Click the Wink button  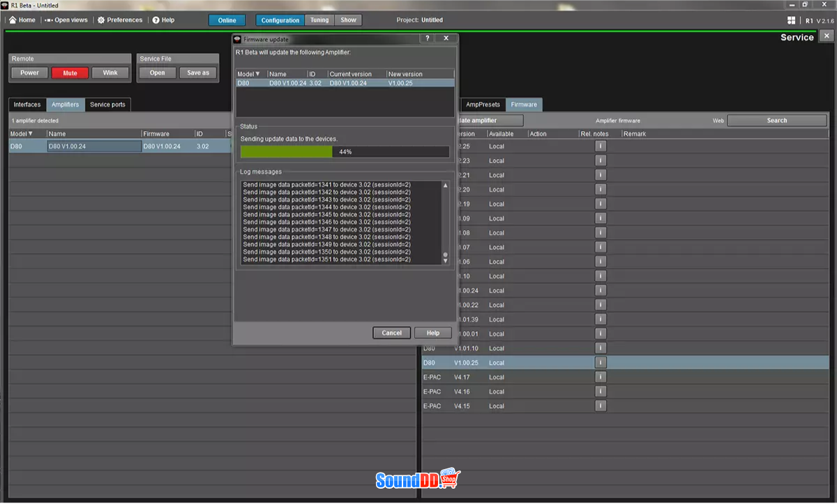pyautogui.click(x=110, y=72)
